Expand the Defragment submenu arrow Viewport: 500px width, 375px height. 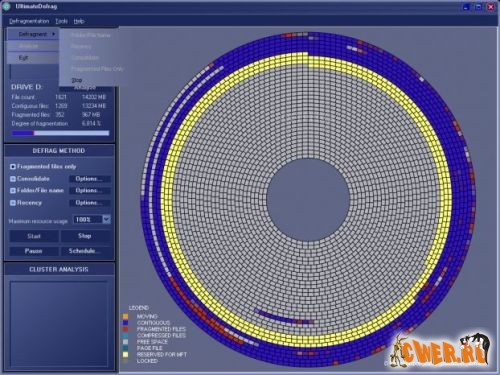53,34
